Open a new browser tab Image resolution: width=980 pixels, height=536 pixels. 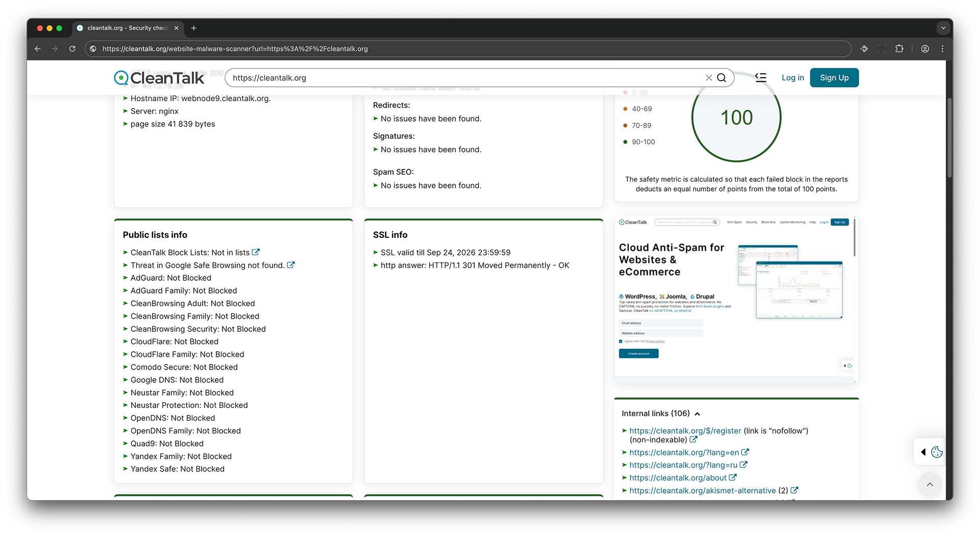pyautogui.click(x=193, y=28)
